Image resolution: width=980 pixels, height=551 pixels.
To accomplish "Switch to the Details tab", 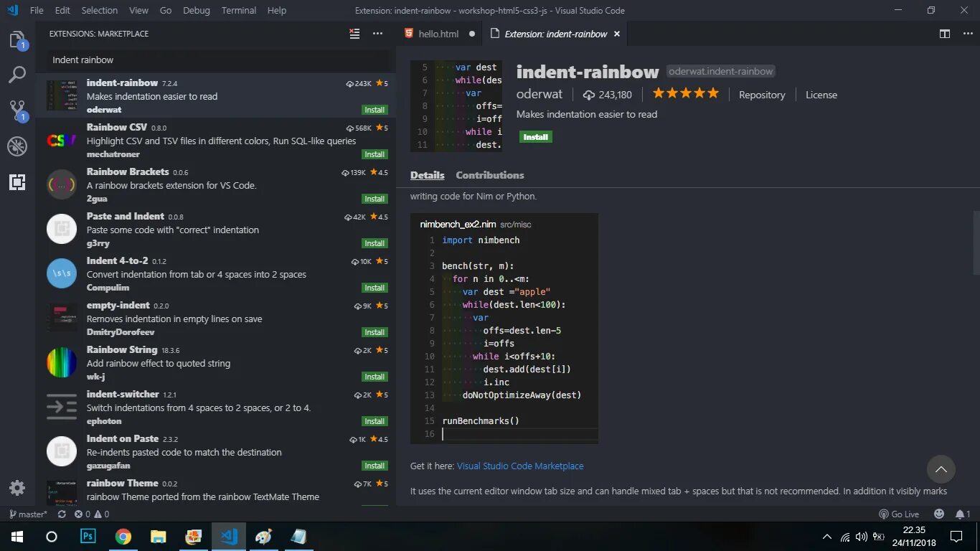I will 428,175.
